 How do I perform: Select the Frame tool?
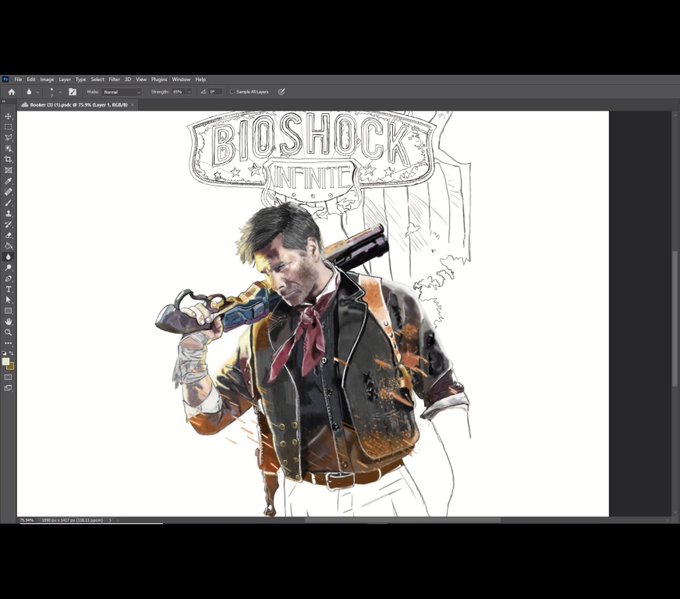click(x=8, y=170)
